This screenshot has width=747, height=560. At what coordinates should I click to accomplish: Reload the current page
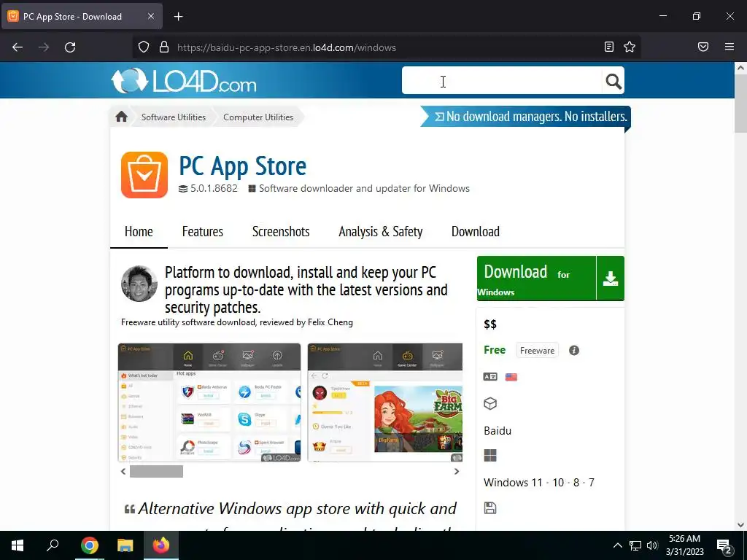point(70,47)
